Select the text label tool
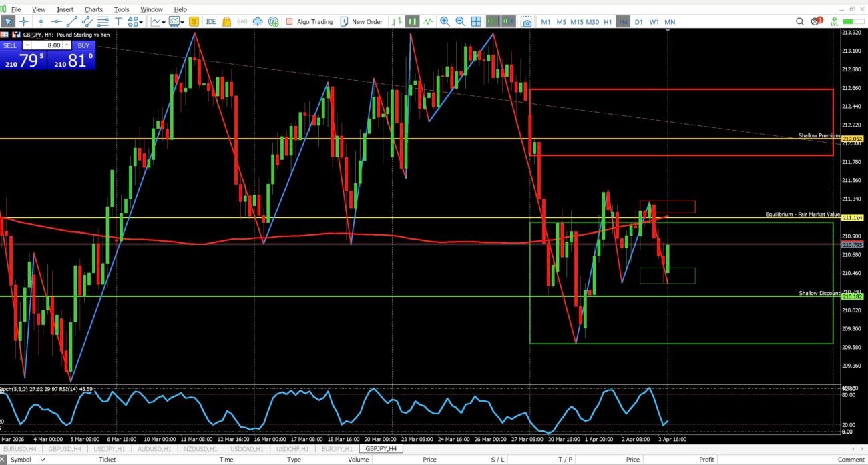 pos(119,22)
